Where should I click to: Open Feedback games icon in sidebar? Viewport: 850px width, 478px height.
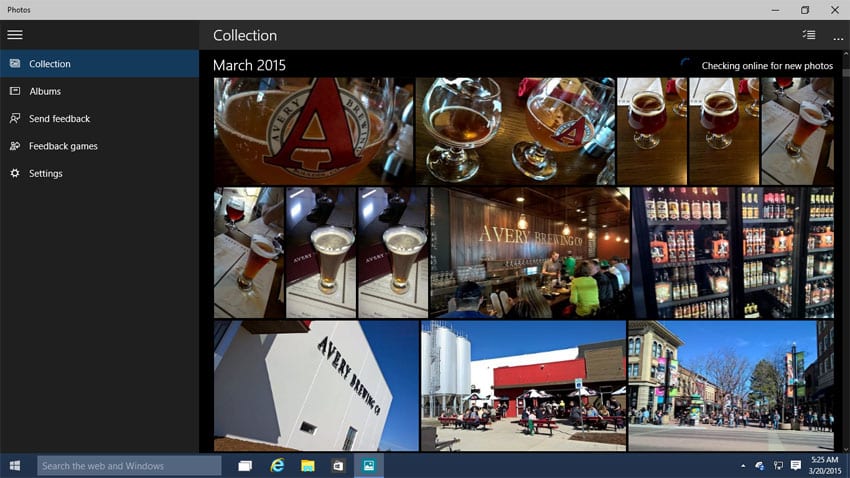[15, 146]
